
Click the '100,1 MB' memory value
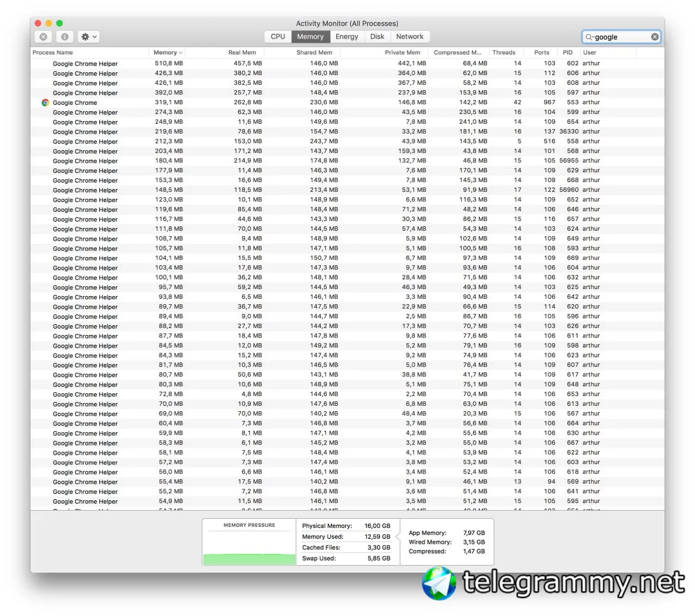(x=169, y=278)
